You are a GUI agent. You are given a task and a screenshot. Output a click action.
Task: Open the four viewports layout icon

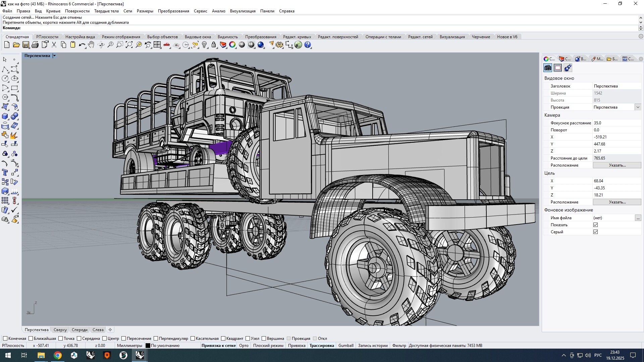157,45
